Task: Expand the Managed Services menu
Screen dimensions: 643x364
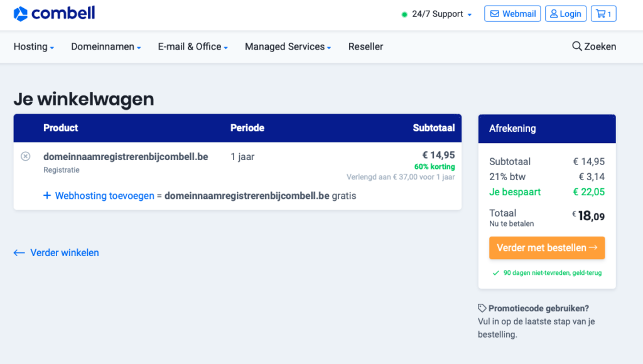Action: (x=288, y=46)
